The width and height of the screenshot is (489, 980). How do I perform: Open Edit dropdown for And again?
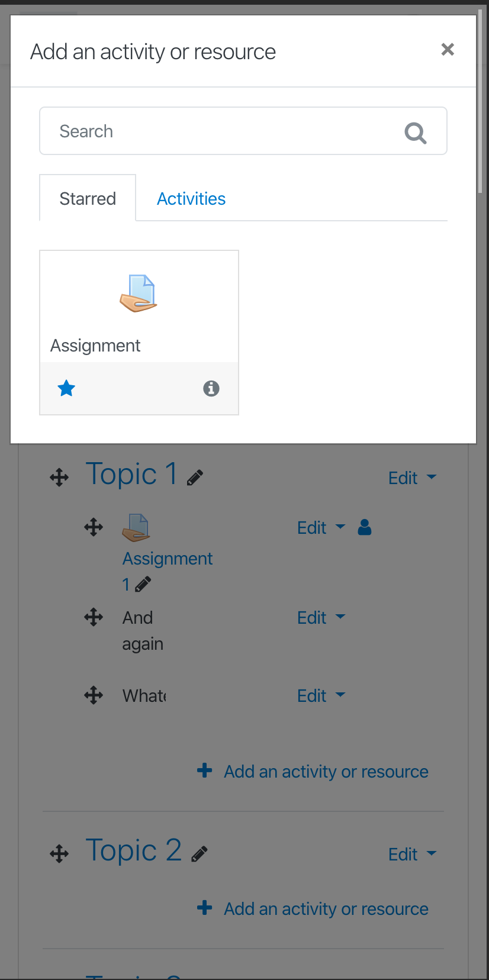click(321, 617)
